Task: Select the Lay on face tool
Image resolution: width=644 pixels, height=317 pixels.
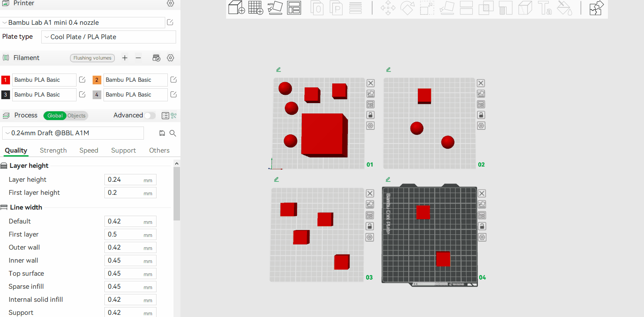Action: point(447,8)
